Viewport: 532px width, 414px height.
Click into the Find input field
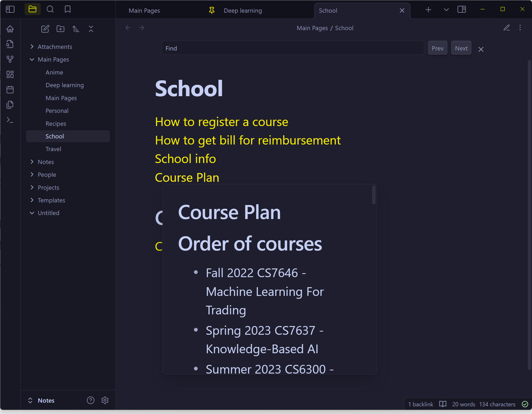292,48
